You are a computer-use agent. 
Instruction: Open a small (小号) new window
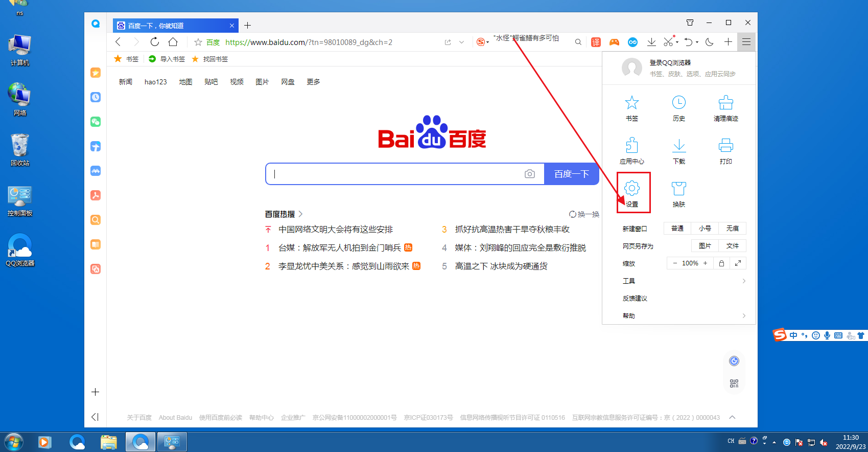coord(705,229)
